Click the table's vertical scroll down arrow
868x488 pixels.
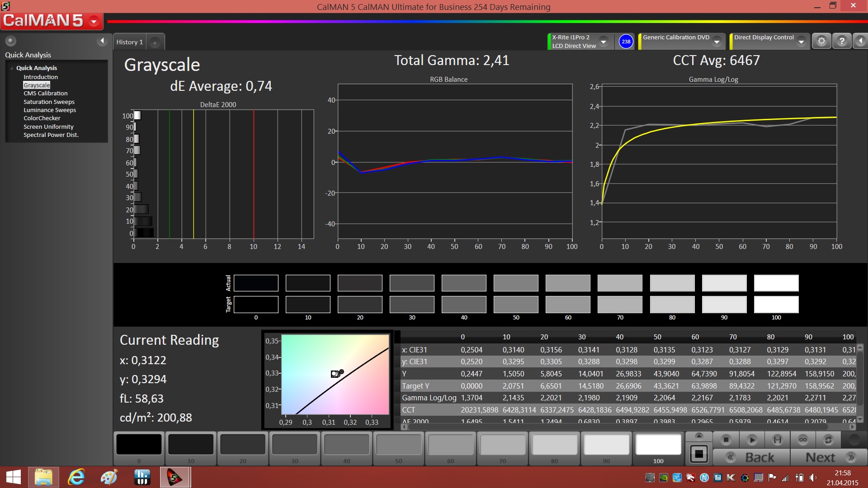860,419
